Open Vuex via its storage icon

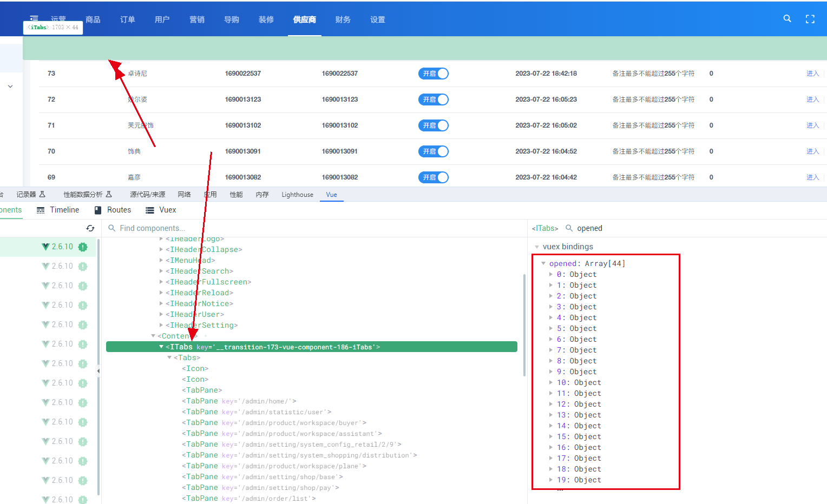point(150,210)
